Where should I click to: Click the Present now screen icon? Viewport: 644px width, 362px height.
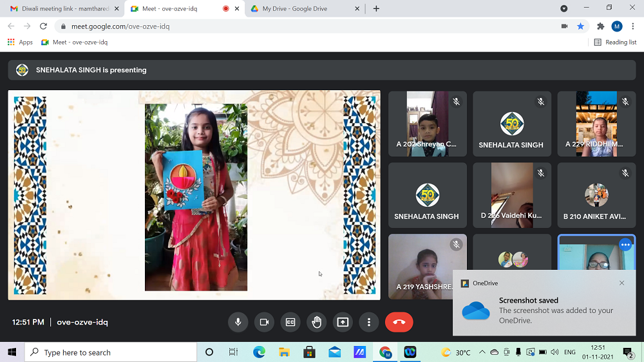click(343, 322)
